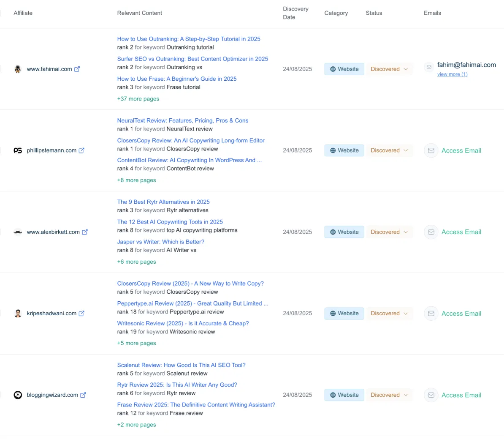Click Access Email for phillipstemann.com
504x442 pixels.
point(461,150)
